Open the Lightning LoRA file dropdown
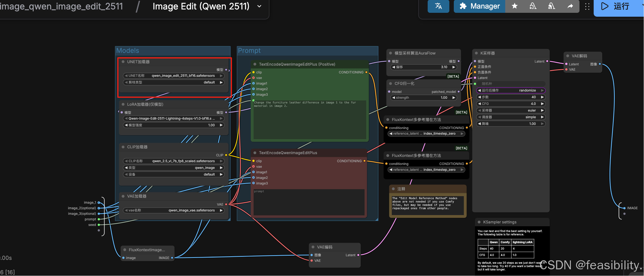The width and height of the screenshot is (644, 276). tap(174, 119)
